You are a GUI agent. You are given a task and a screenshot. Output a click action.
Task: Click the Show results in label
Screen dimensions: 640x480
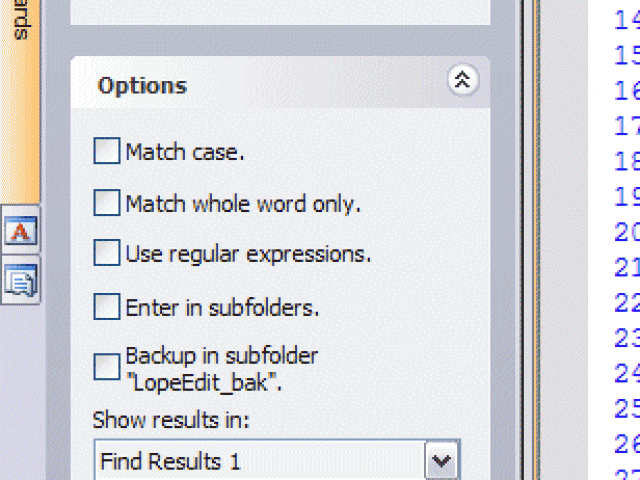click(171, 420)
